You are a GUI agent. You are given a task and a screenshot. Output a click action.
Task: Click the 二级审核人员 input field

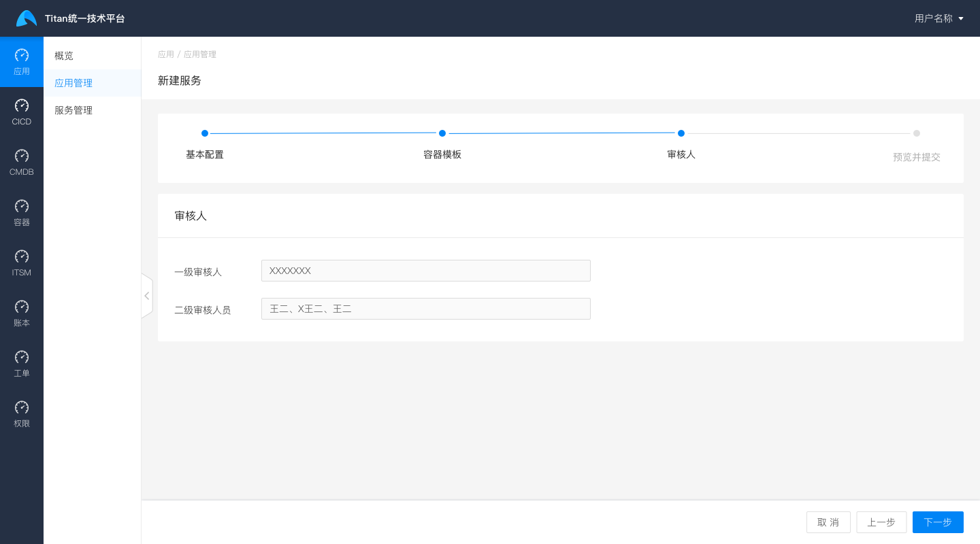click(x=425, y=309)
